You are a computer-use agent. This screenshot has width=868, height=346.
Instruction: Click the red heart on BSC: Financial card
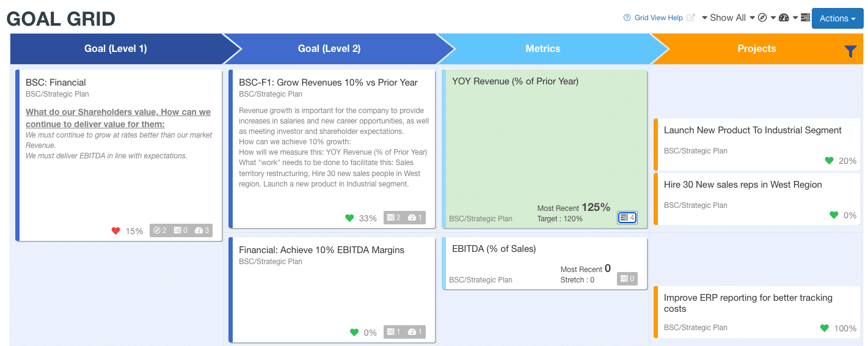115,230
